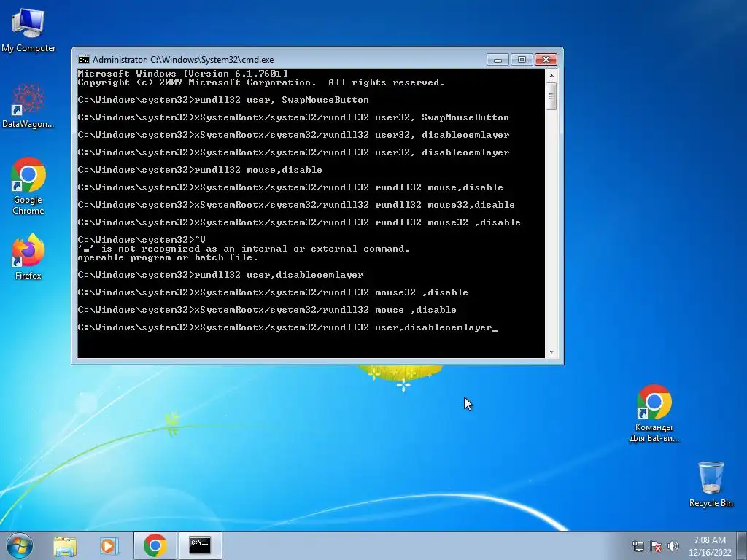Image resolution: width=747 pixels, height=560 pixels.
Task: Open the Windows Start menu orb
Action: 20,545
